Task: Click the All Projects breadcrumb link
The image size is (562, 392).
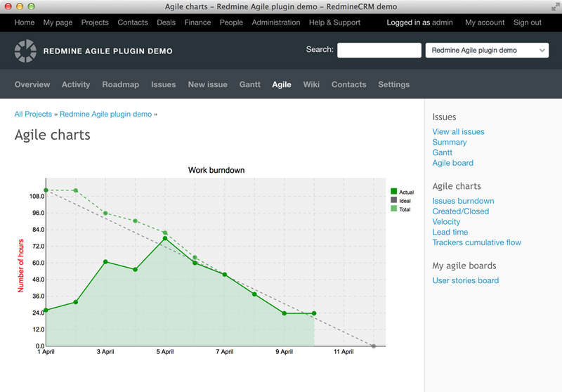Action: (33, 114)
